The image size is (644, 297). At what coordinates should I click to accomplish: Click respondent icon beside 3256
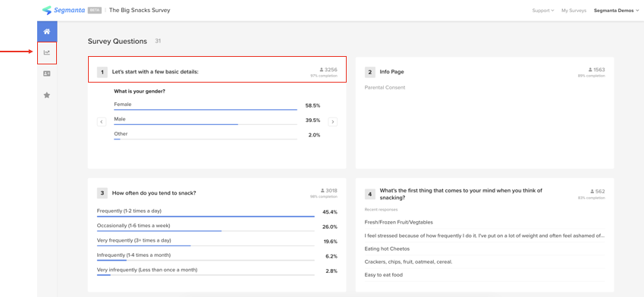tap(322, 70)
